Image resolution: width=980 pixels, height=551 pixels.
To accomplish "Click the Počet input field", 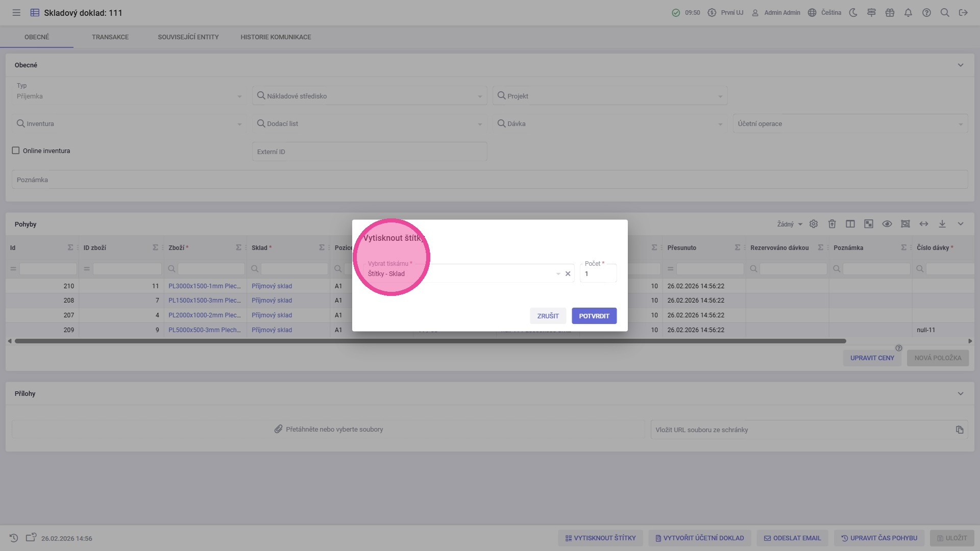I will 598,274.
